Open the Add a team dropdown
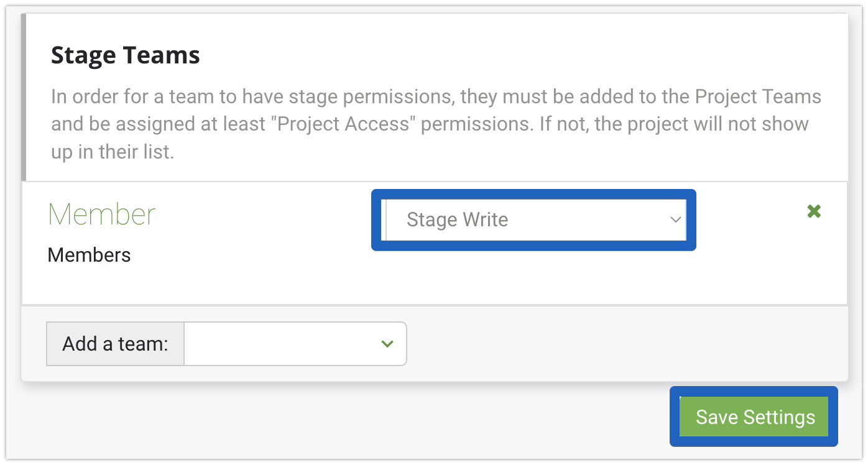 [295, 344]
